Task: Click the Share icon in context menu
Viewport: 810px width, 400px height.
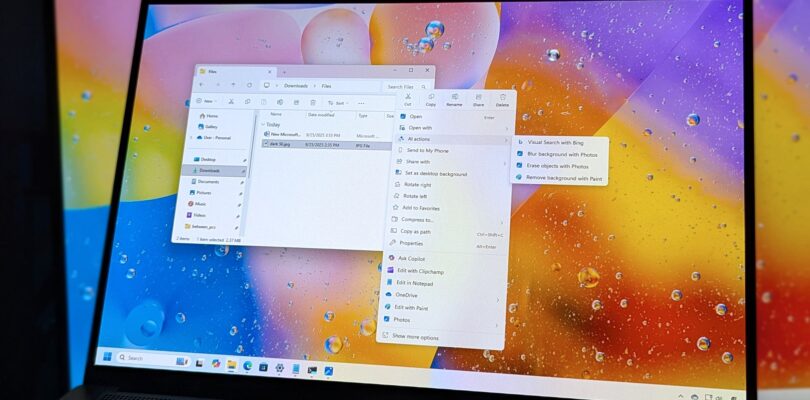Action: pyautogui.click(x=478, y=98)
